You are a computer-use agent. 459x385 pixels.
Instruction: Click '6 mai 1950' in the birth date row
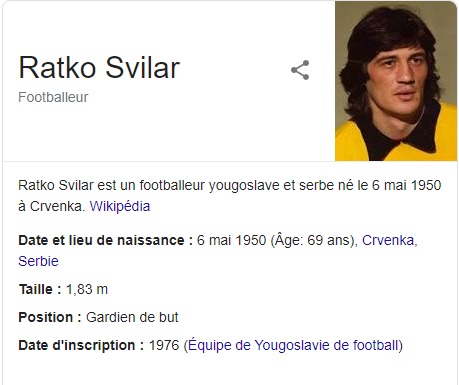point(232,240)
